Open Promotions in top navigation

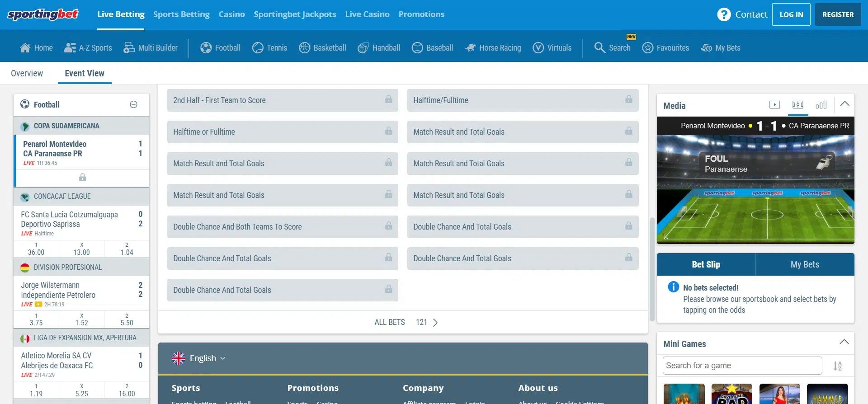click(421, 14)
